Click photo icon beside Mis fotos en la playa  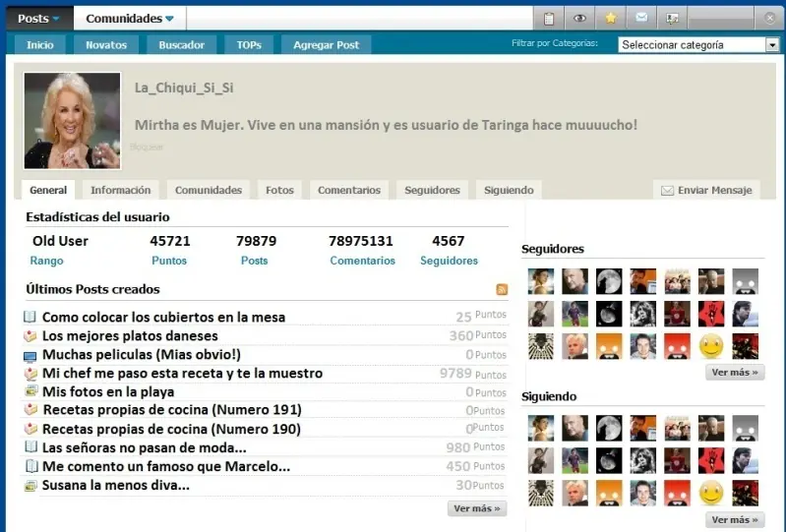click(31, 390)
